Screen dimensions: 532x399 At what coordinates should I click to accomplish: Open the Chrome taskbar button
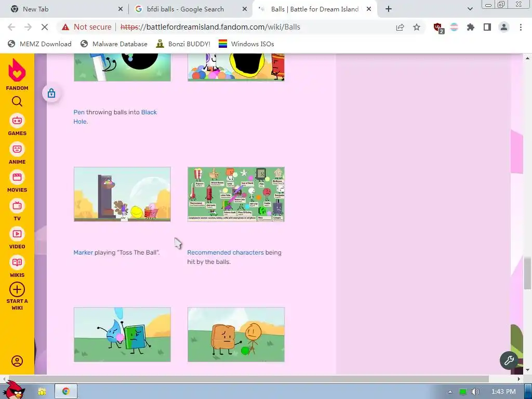(66, 392)
